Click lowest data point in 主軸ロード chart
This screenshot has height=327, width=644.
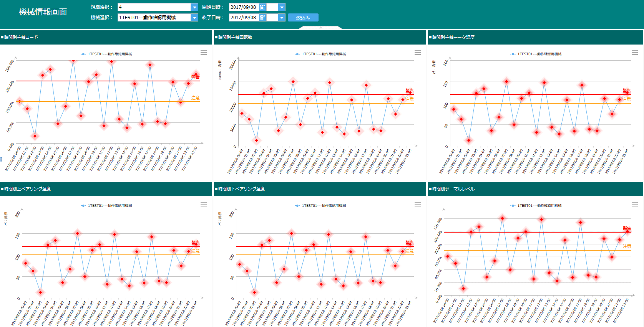coord(35,136)
